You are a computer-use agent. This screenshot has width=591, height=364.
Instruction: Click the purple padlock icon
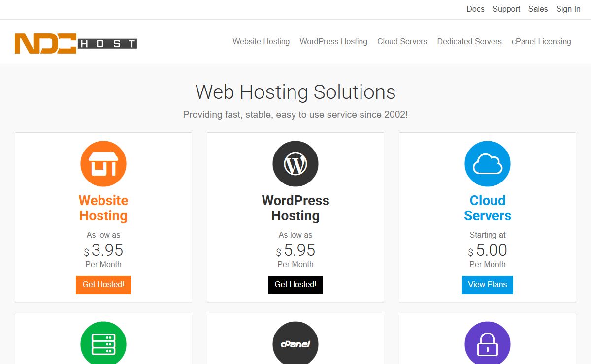tap(488, 343)
